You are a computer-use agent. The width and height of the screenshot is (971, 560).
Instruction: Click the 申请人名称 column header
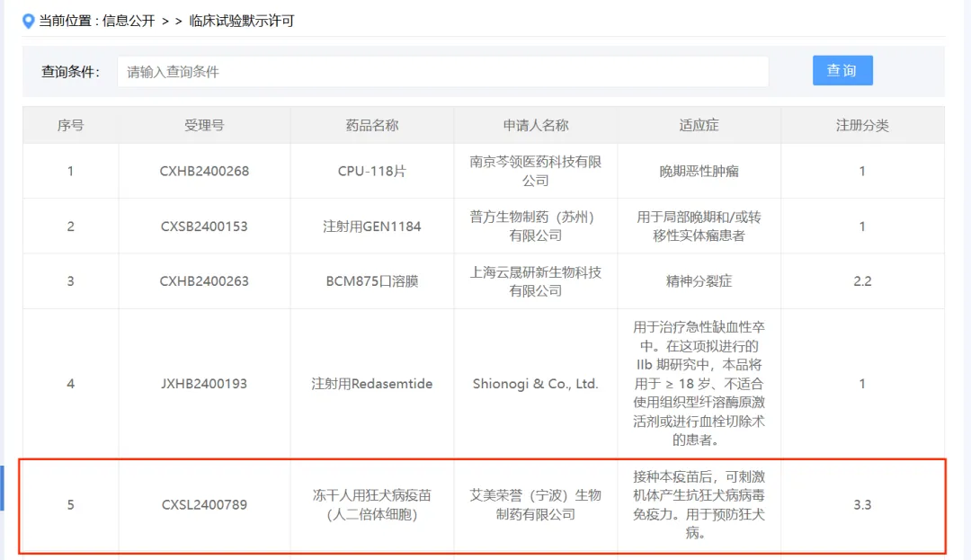[x=535, y=125]
